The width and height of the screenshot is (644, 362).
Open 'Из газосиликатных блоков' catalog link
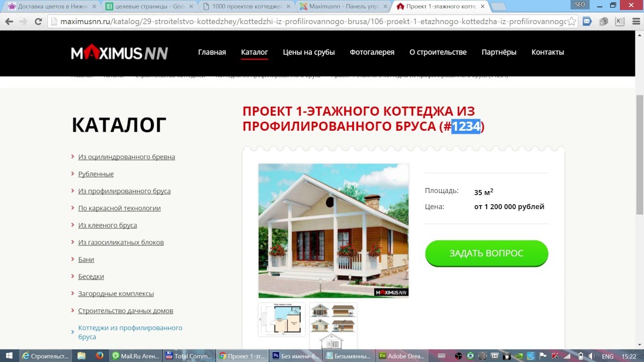(x=121, y=242)
